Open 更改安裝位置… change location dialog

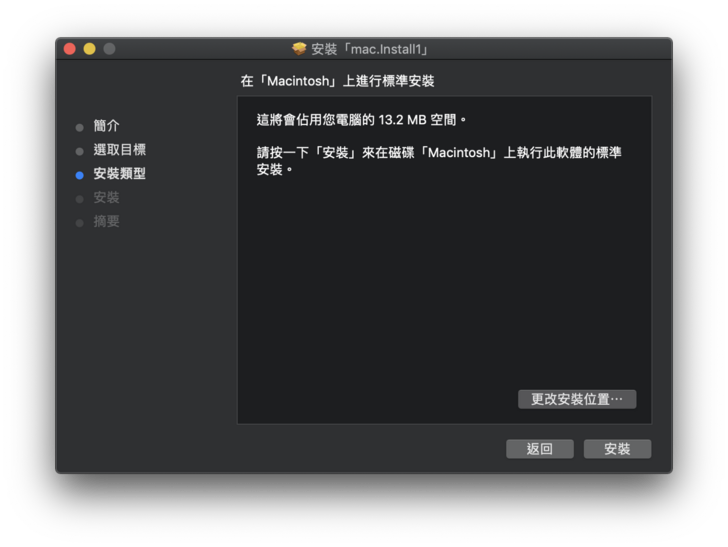[x=577, y=399]
